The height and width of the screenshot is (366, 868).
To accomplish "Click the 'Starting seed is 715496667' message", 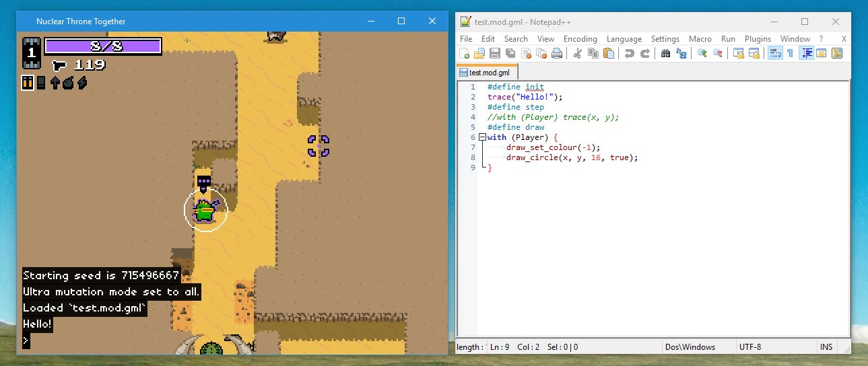I will (x=101, y=275).
